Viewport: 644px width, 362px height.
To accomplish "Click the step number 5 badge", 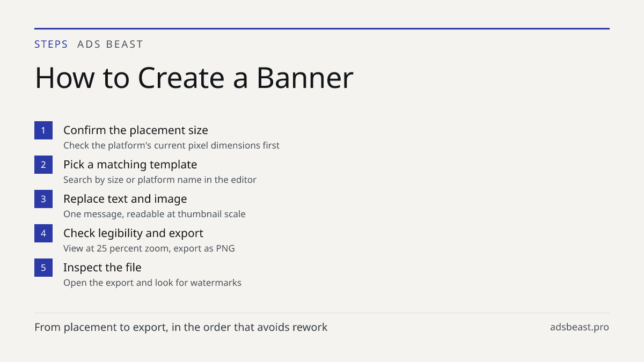I will point(43,268).
